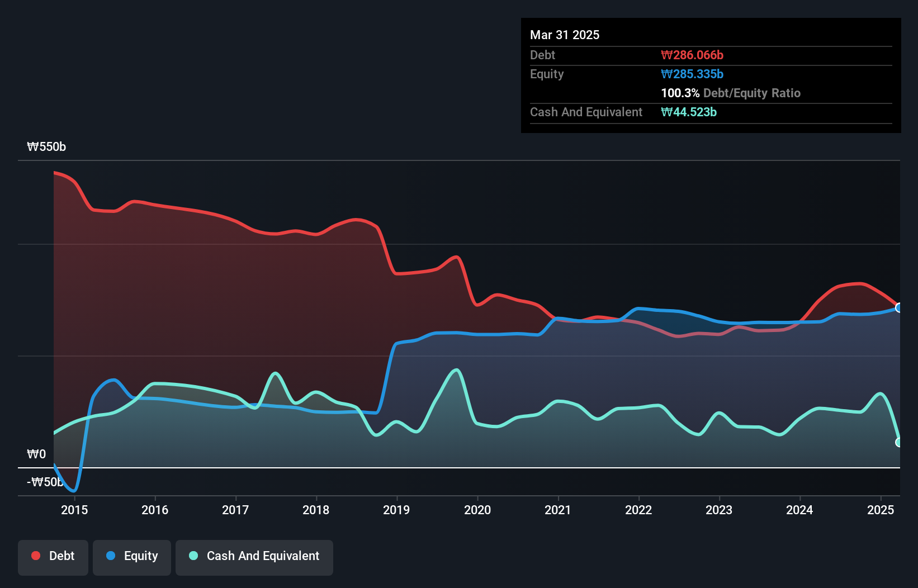Toggle visibility of the Debt series
Image resolution: width=918 pixels, height=588 pixels.
coord(53,556)
